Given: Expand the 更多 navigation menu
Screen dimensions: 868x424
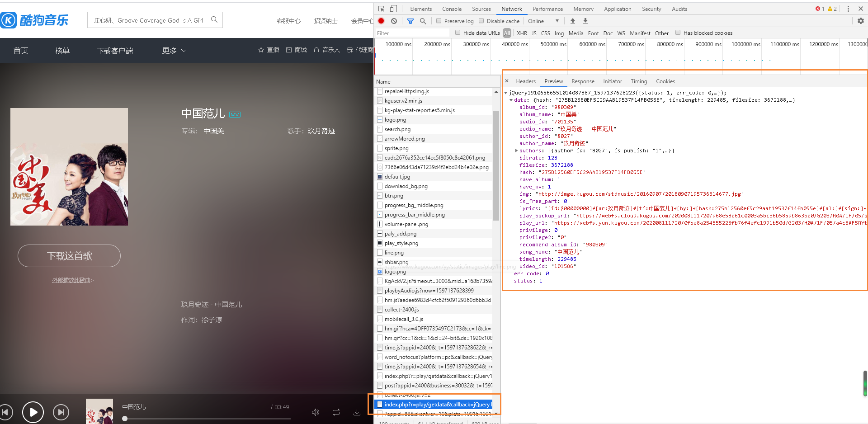Looking at the screenshot, I should tap(174, 51).
